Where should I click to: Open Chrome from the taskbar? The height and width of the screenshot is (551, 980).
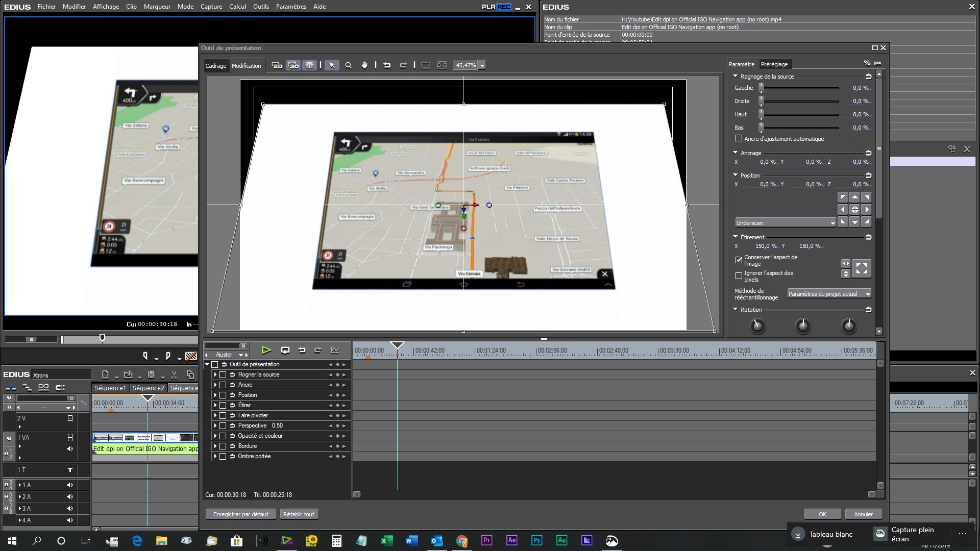[x=461, y=540]
